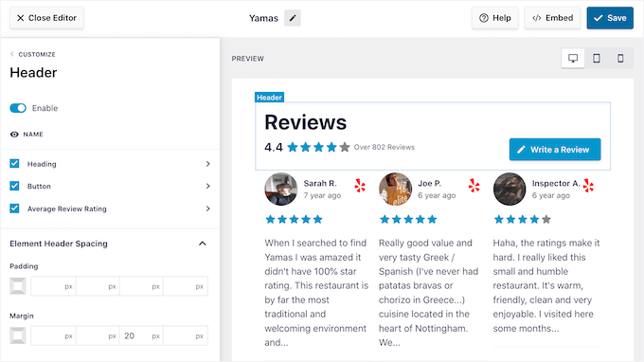Click the header star rating row
The width and height of the screenshot is (644, 362).
(x=318, y=147)
